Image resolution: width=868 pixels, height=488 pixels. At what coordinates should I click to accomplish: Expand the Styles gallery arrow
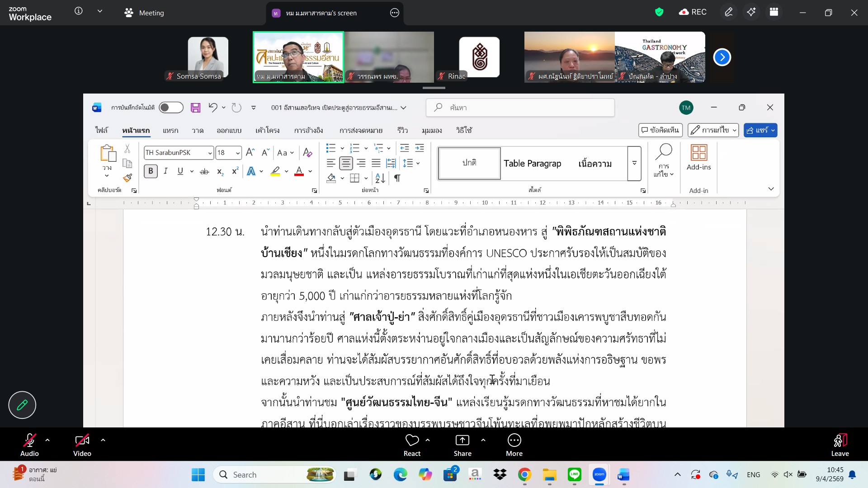(634, 163)
